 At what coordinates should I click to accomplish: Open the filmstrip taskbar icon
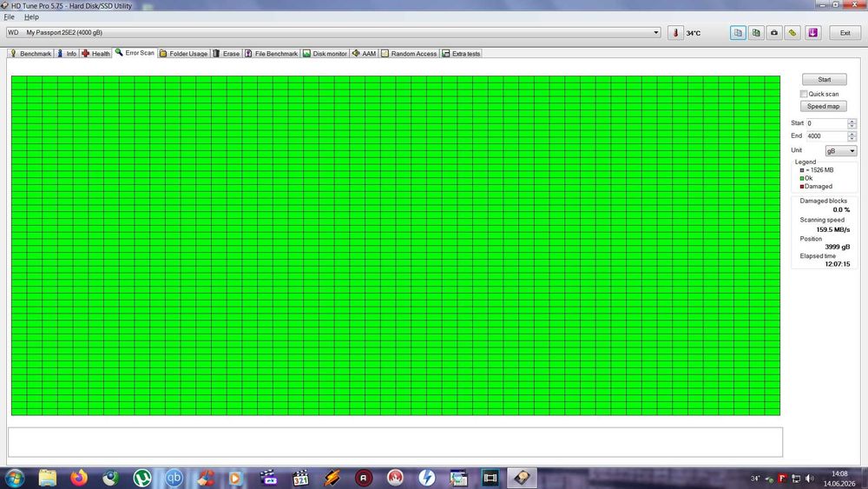(490, 478)
